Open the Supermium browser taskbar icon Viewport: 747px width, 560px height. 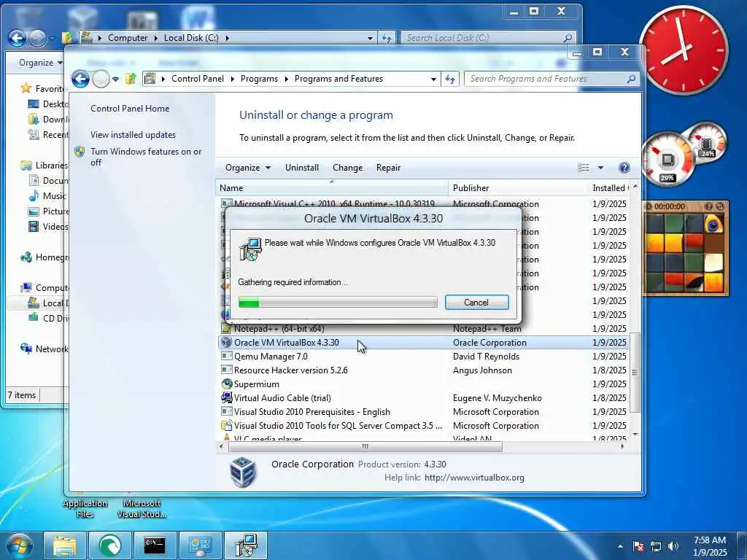[109, 545]
